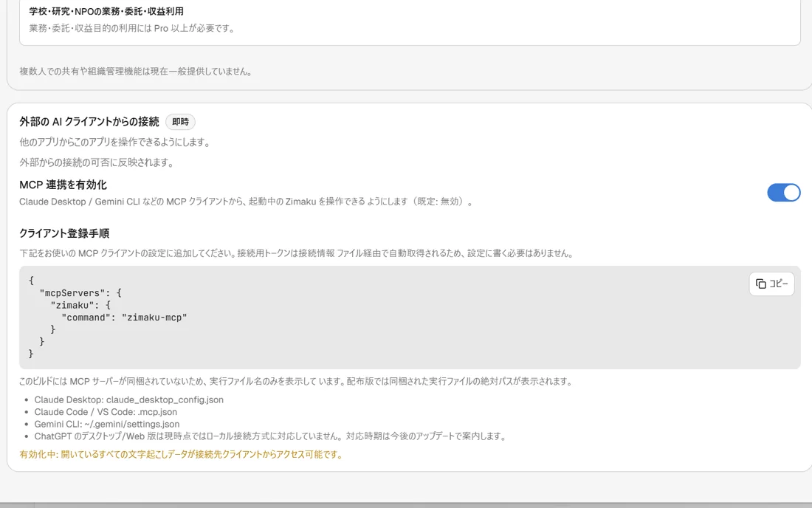Select the copy icon in コピー button
This screenshot has height=508, width=812.
[x=760, y=284]
